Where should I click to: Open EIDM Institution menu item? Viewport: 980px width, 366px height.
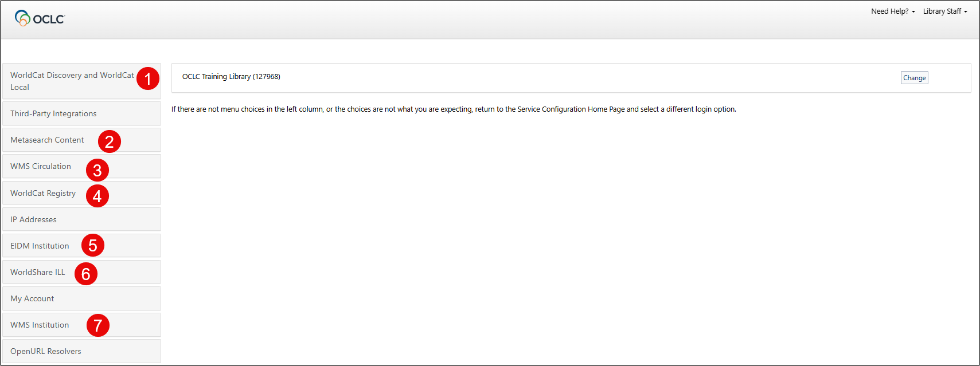(x=81, y=246)
